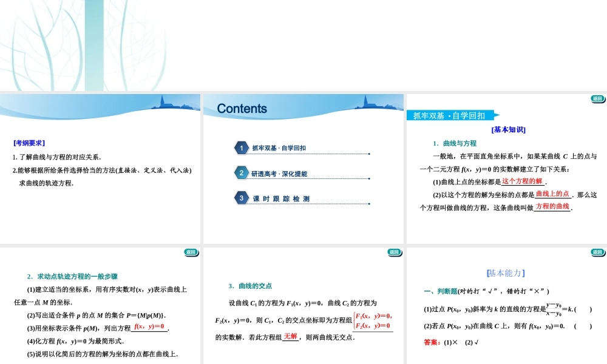Click the 返回 button on the Contents slide
Viewport: 607px width, 364px height.
(395, 99)
